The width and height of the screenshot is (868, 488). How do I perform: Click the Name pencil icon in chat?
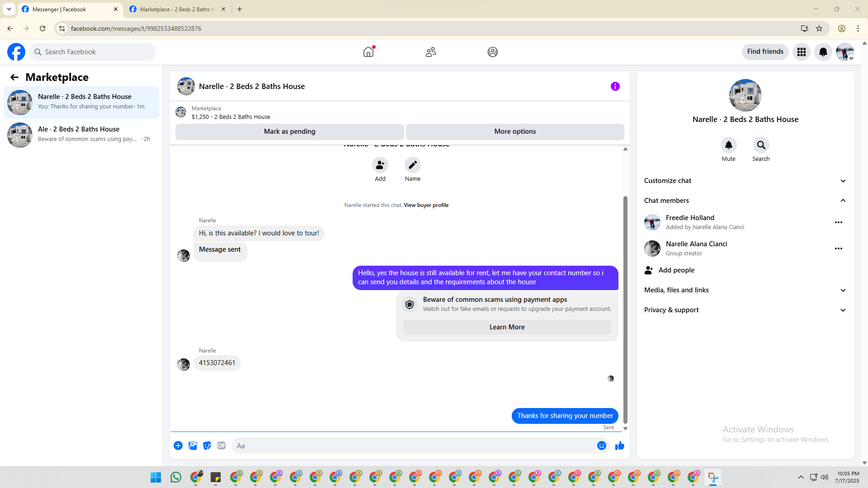(x=413, y=165)
